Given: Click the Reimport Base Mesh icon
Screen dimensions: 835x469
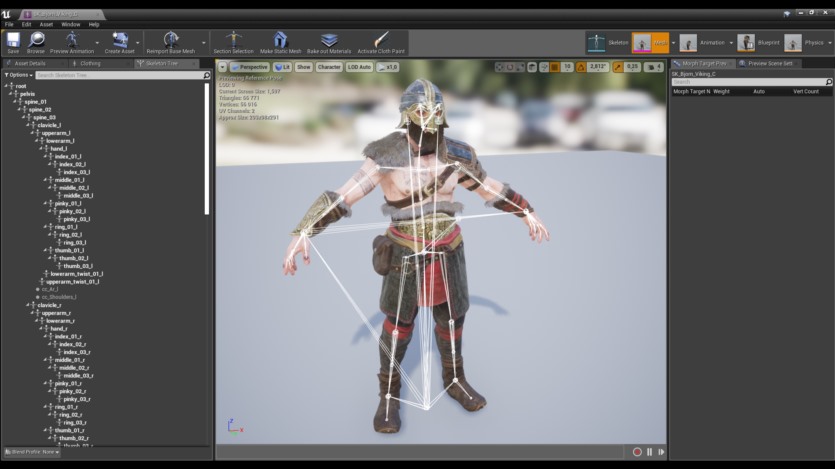Looking at the screenshot, I should click(170, 39).
